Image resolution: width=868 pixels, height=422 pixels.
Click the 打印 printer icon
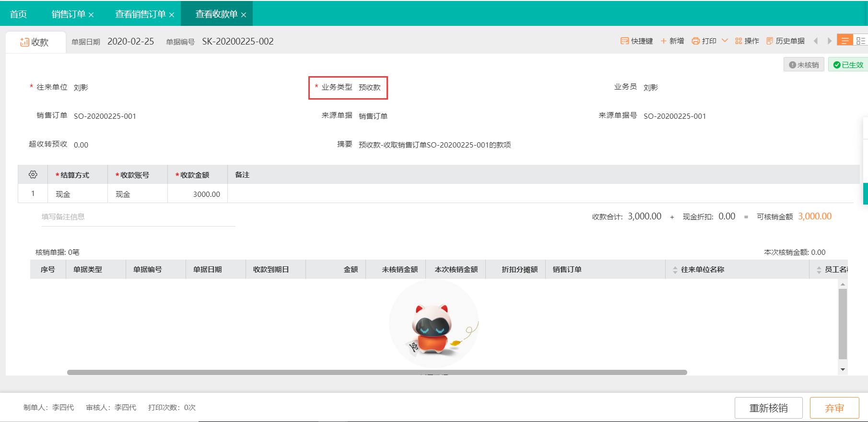tap(695, 41)
